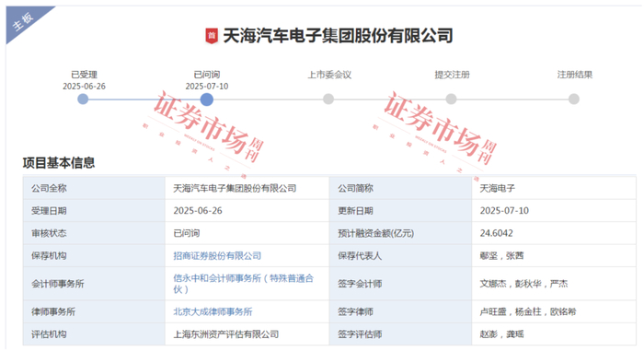The width and height of the screenshot is (644, 351).
Task: Click the 签字会计师 row label
Action: click(360, 284)
